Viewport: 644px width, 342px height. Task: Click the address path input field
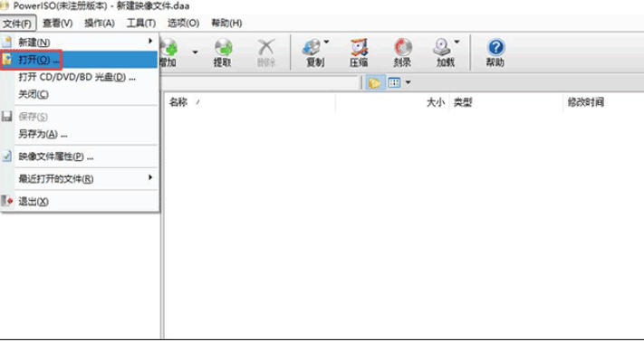click(259, 83)
